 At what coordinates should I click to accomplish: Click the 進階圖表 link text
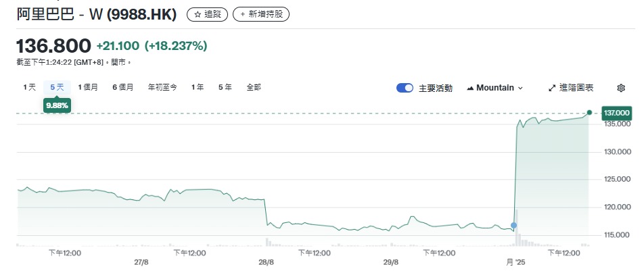576,88
